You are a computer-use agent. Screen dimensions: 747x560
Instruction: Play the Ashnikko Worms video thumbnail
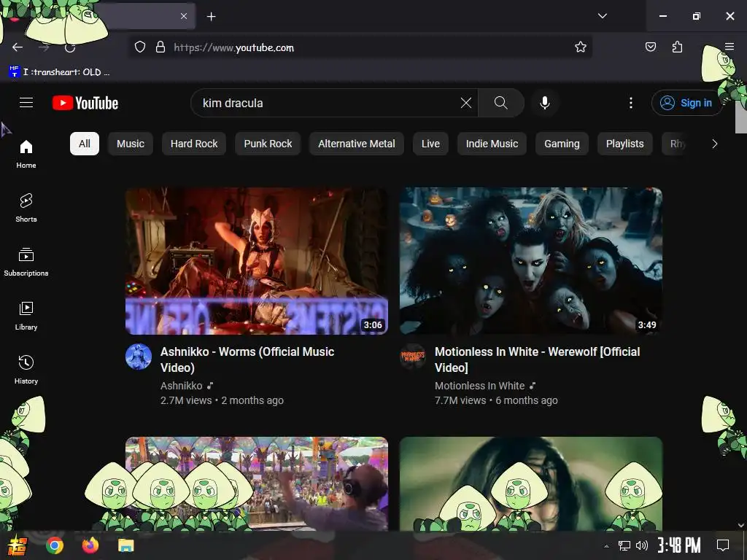(257, 261)
